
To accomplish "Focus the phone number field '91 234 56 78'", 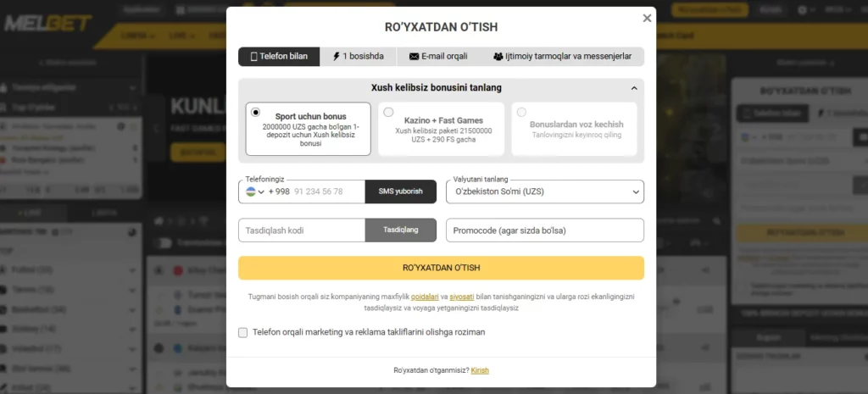I will pos(327,191).
